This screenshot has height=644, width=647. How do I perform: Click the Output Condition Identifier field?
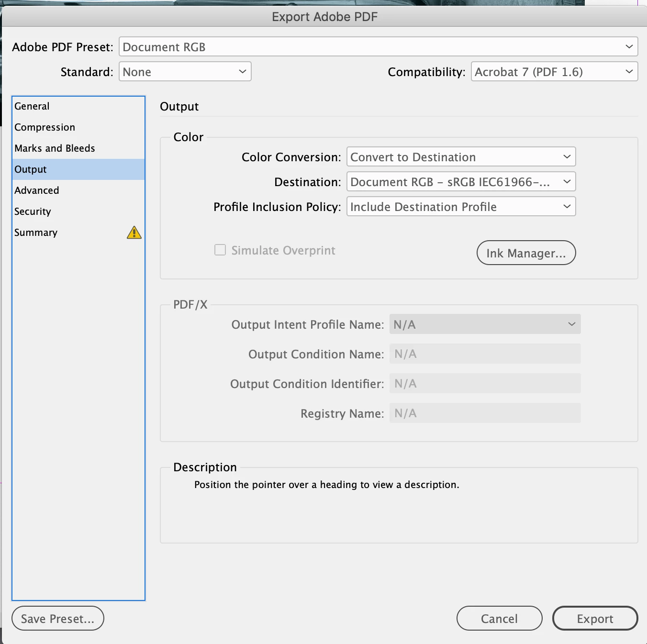pyautogui.click(x=485, y=383)
